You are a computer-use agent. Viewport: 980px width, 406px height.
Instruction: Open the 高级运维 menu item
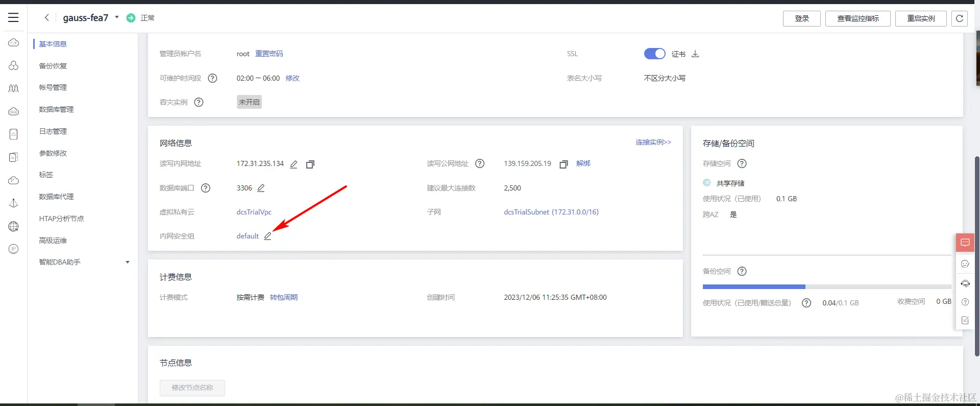pyautogui.click(x=53, y=241)
